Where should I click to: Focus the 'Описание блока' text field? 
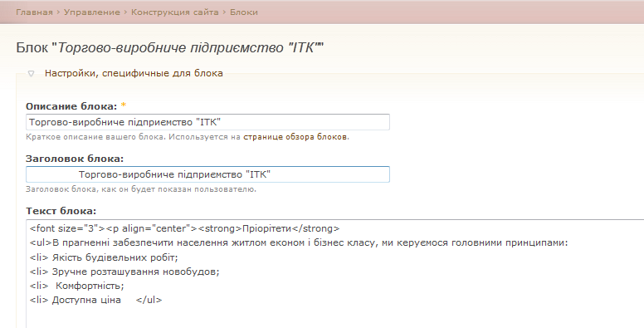(207, 122)
